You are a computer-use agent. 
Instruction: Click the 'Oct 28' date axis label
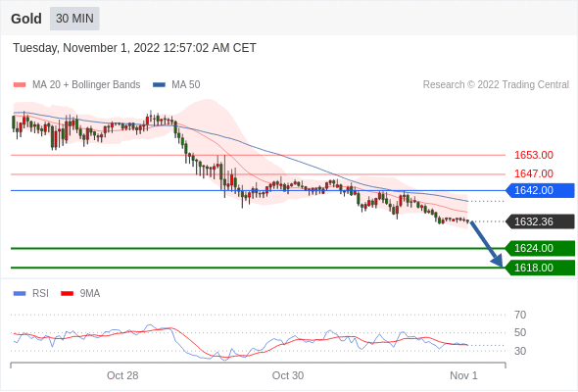click(x=122, y=375)
